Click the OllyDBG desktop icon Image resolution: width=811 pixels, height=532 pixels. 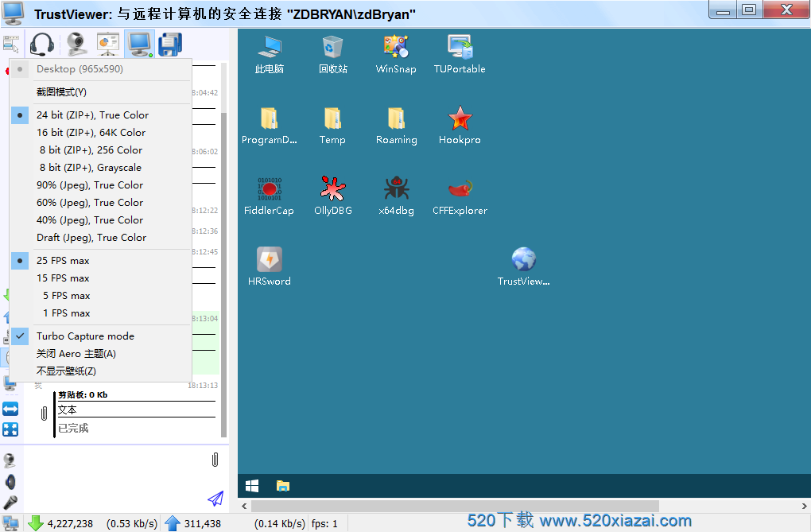pyautogui.click(x=332, y=196)
